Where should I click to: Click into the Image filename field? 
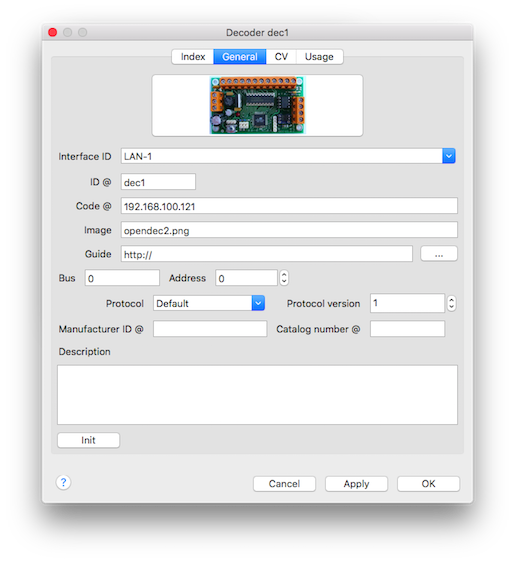click(x=289, y=230)
